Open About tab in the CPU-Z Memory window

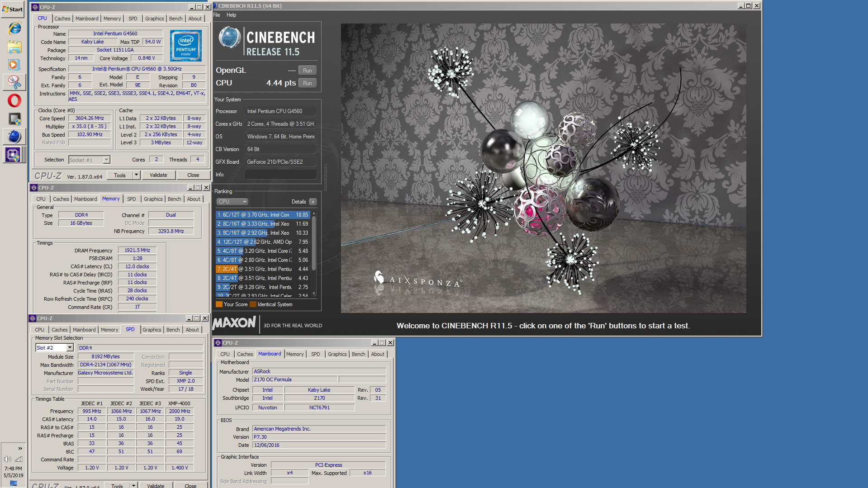click(x=194, y=199)
